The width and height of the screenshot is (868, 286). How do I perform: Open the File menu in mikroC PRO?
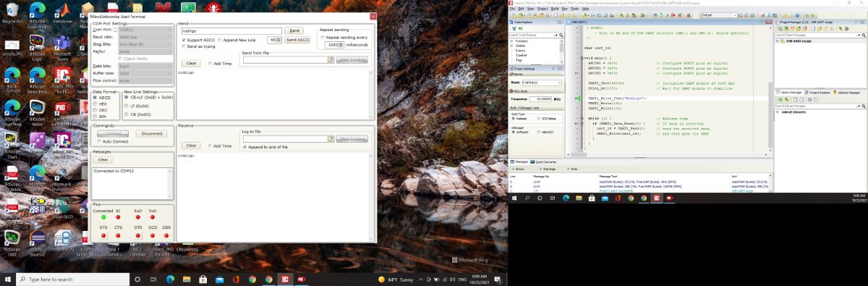pos(512,9)
